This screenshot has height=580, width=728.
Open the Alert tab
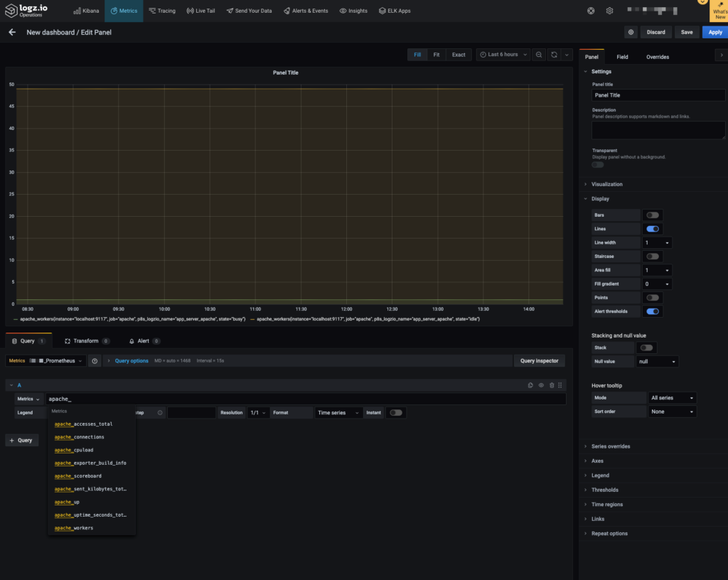pyautogui.click(x=144, y=341)
